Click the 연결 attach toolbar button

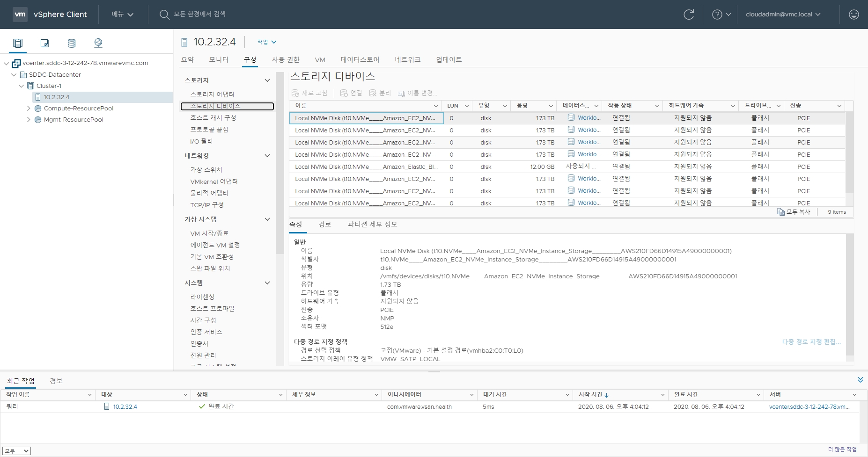pyautogui.click(x=351, y=93)
